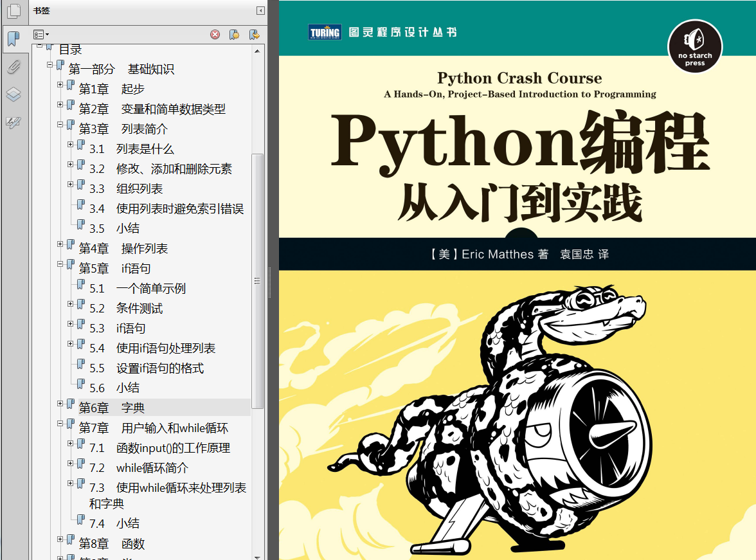Viewport: 756px width, 560px height.
Task: Collapse the 第5章 if语句 node
Action: (60, 264)
